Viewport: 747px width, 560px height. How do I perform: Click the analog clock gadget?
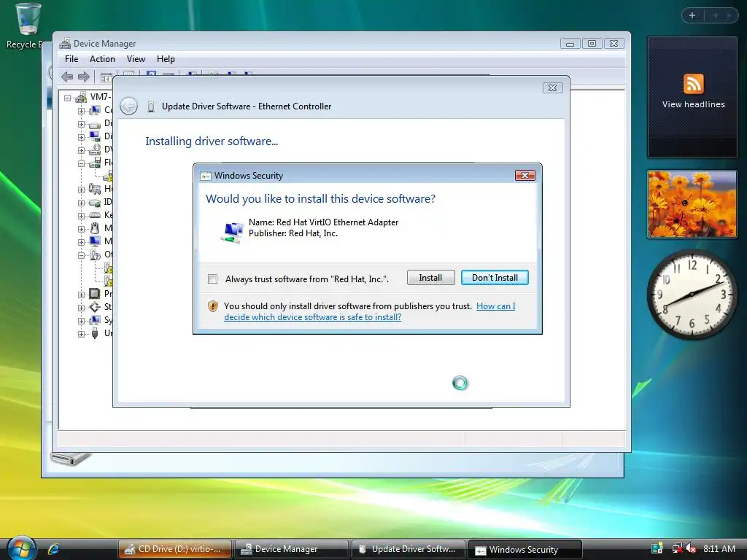click(x=692, y=295)
